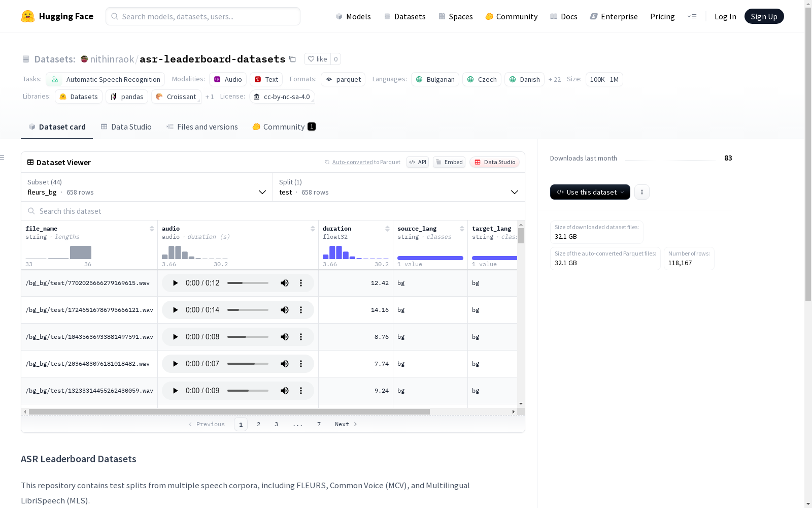The height and width of the screenshot is (508, 812).
Task: Seek within the 0:14 audio progress bar
Action: coord(248,310)
